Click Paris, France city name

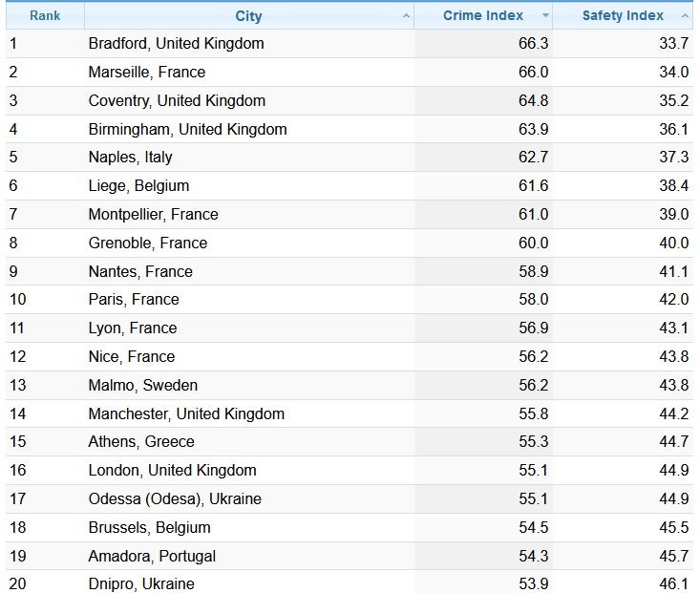coord(134,300)
